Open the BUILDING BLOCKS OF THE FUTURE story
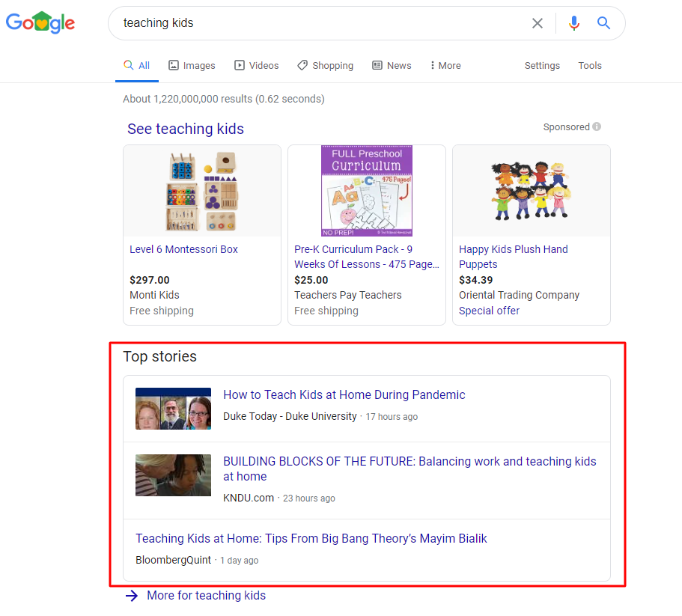The height and width of the screenshot is (616, 682). point(409,469)
